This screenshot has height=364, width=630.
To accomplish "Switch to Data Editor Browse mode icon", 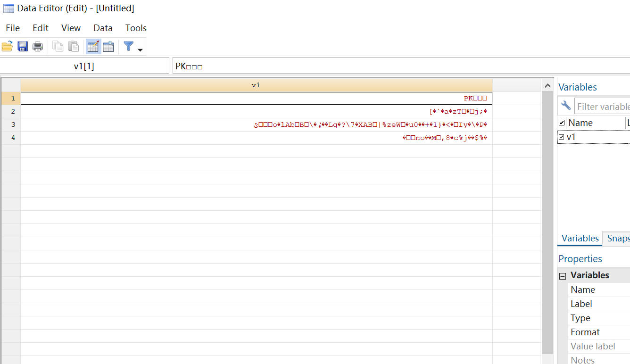I will tap(108, 47).
